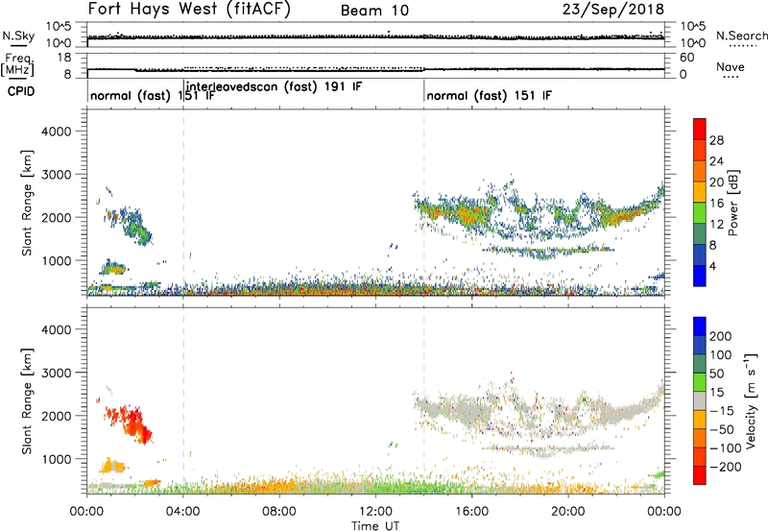The width and height of the screenshot is (768, 532).
Task: Click the date '23/Sep/2018'
Action: pos(613,10)
